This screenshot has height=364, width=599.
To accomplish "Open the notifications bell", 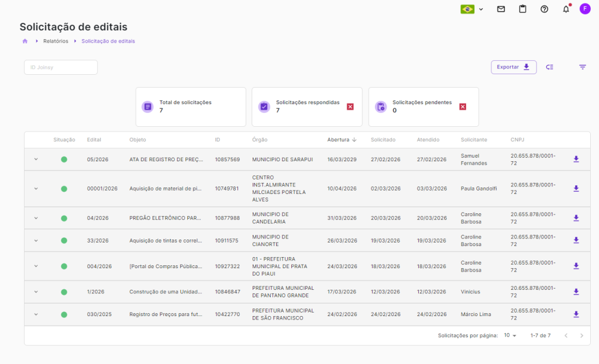I will pyautogui.click(x=566, y=9).
